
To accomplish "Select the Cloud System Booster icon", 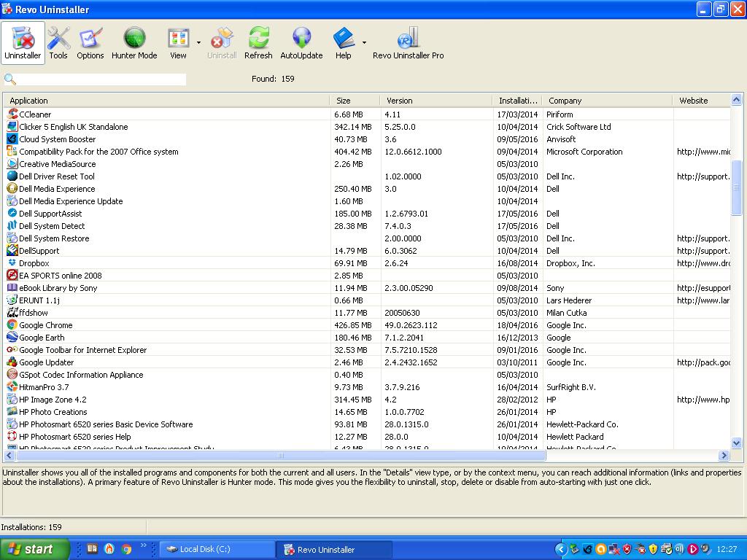I will (x=12, y=139).
